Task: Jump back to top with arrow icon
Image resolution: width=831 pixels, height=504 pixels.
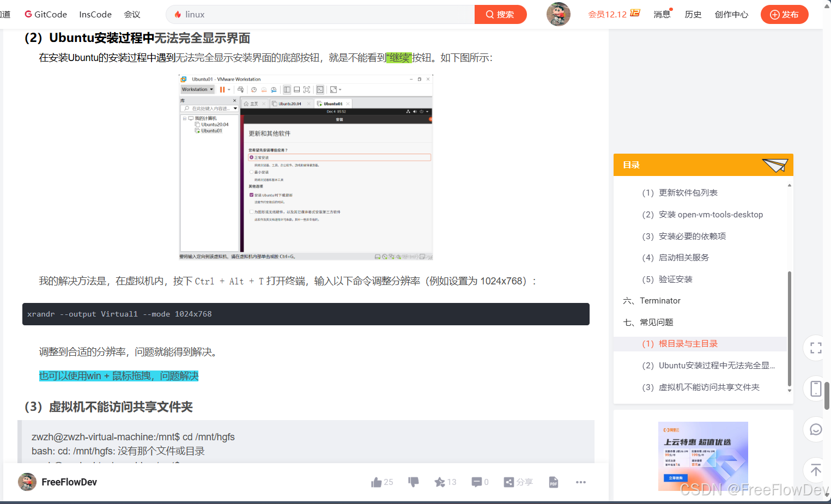Action: [814, 470]
